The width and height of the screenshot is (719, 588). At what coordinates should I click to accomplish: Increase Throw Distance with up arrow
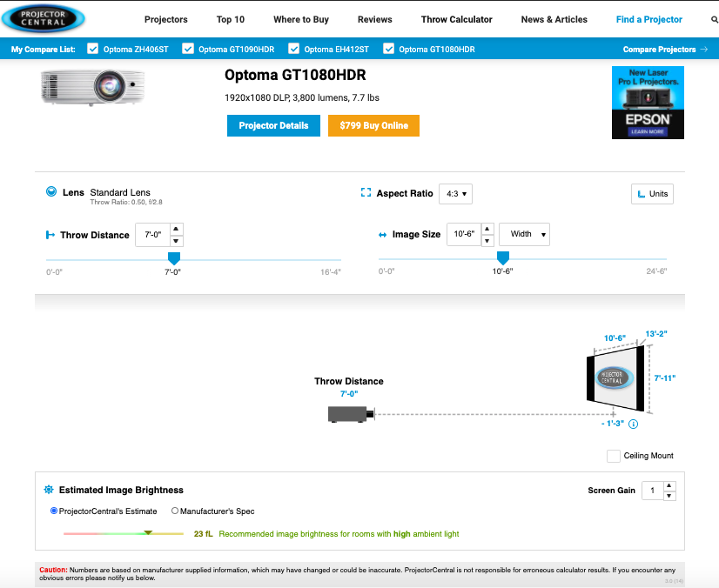tap(176, 229)
